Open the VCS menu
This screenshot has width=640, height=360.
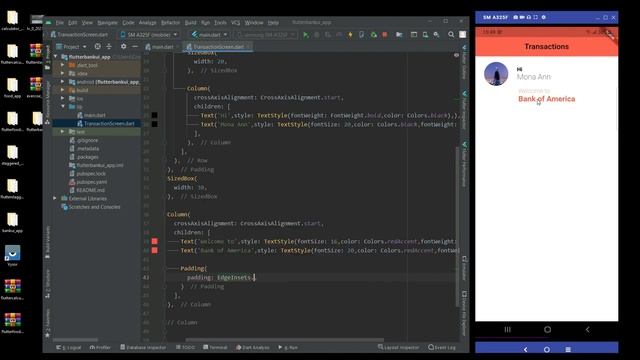(x=236, y=22)
